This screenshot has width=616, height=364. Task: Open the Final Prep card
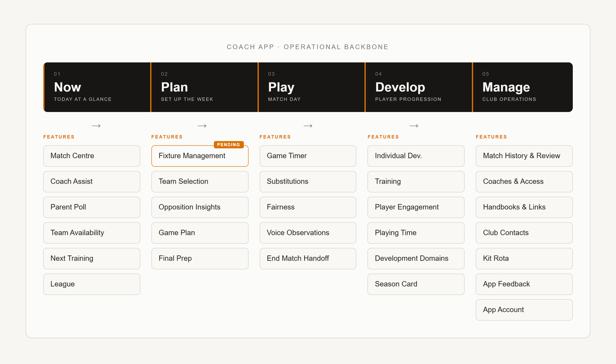(x=200, y=259)
